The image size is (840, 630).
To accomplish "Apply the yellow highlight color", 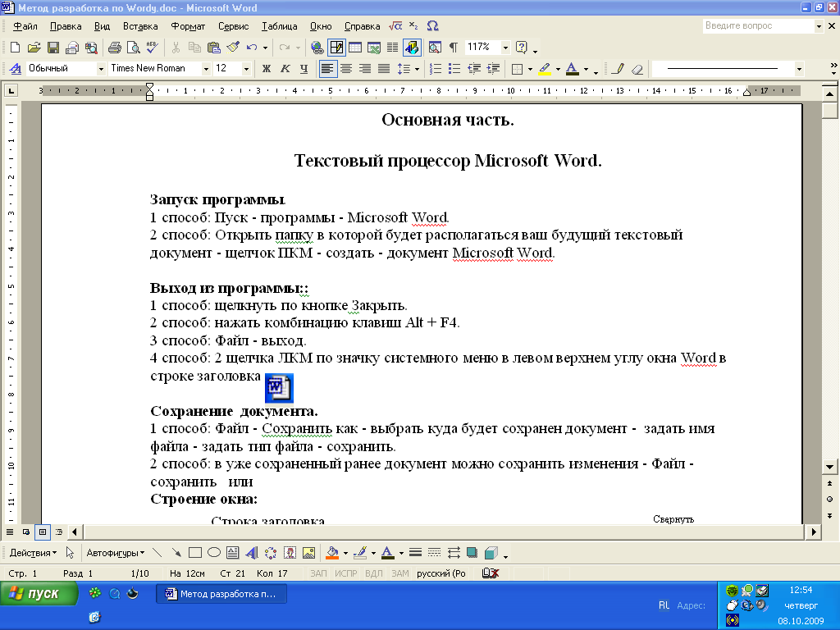I will (x=546, y=69).
